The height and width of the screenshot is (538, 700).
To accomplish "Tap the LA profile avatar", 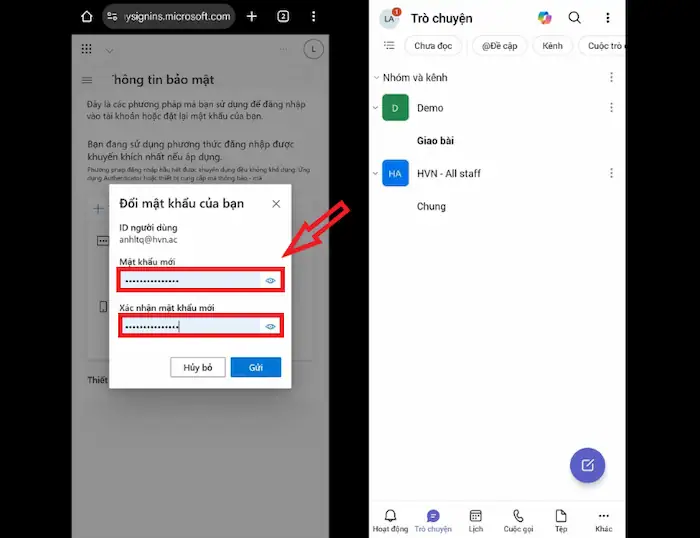I will [x=390, y=18].
